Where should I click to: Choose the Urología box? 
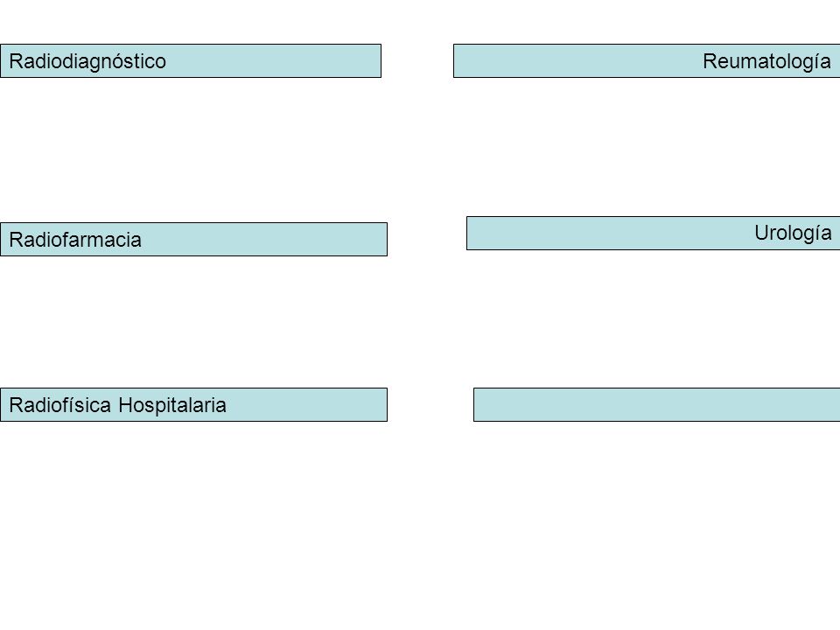click(x=653, y=233)
